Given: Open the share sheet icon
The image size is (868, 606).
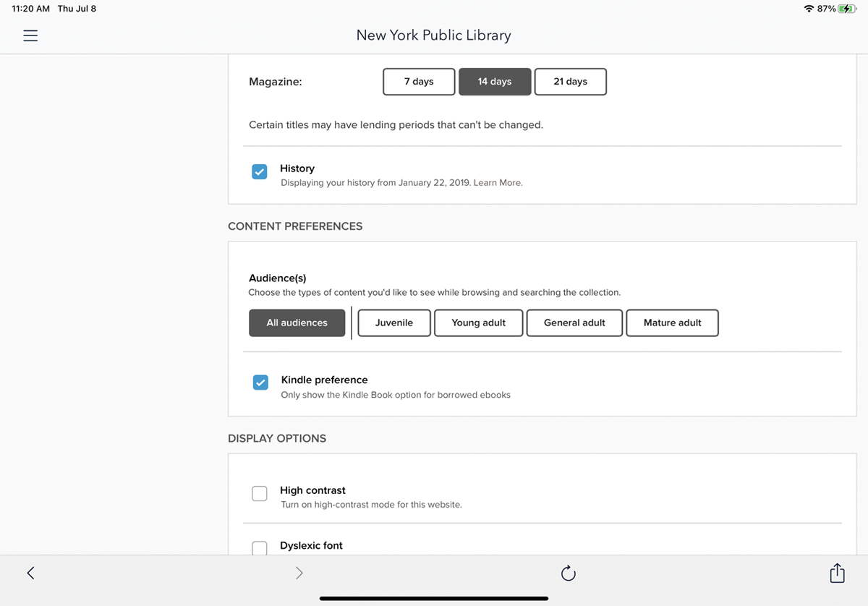Looking at the screenshot, I should tap(837, 572).
